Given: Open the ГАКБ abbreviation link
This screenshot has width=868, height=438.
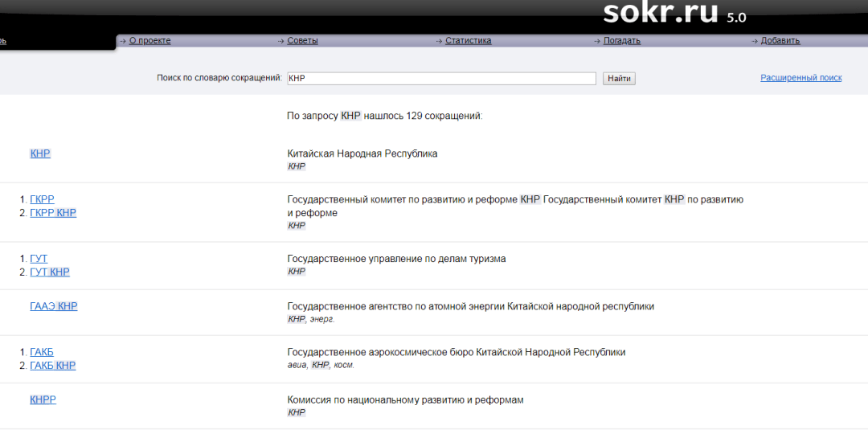Looking at the screenshot, I should pyautogui.click(x=42, y=352).
